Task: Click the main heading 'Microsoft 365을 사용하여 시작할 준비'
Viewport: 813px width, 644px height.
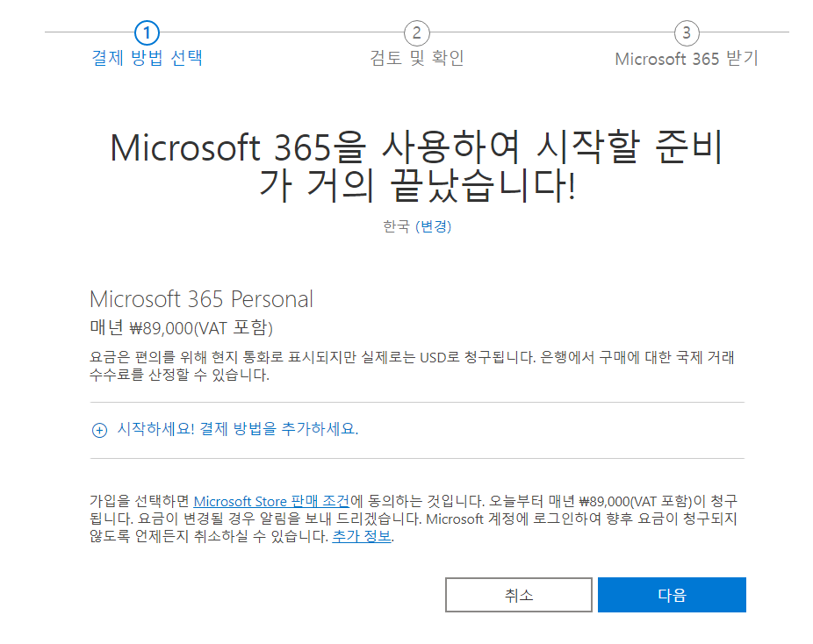Action: coord(416,147)
